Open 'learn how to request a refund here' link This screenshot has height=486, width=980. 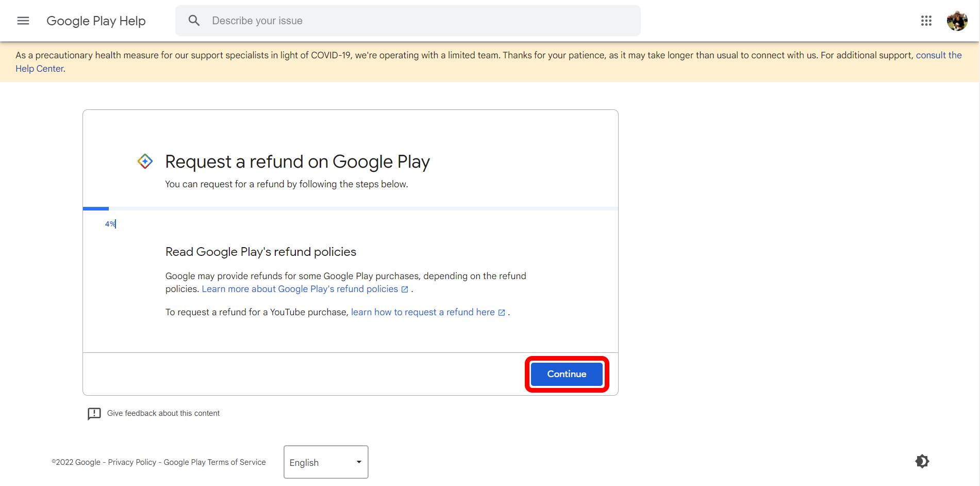(x=422, y=312)
